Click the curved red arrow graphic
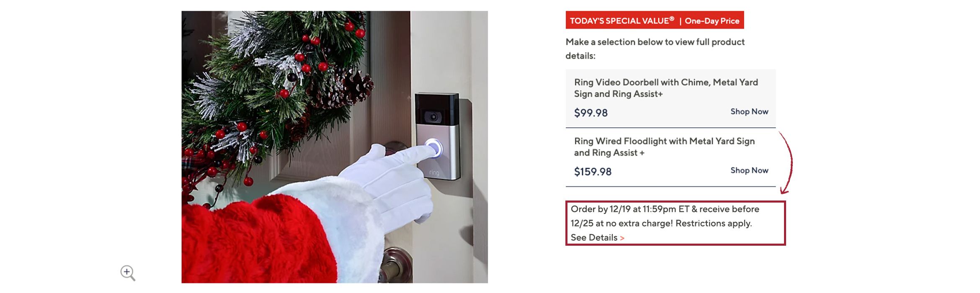The image size is (980, 293). [x=786, y=163]
